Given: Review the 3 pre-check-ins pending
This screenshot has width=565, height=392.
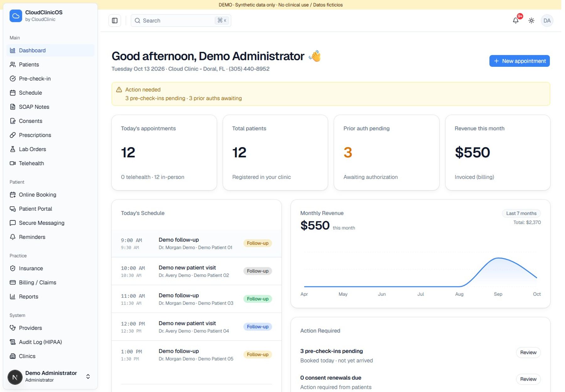Looking at the screenshot, I should click(x=528, y=352).
